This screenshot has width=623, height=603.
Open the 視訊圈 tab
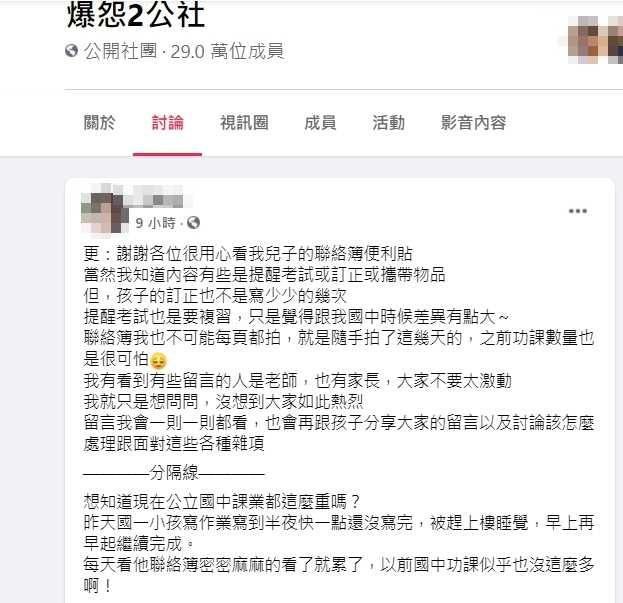pos(244,123)
